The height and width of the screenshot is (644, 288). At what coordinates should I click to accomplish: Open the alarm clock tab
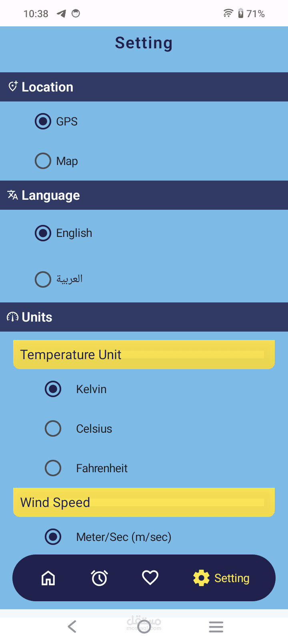pyautogui.click(x=99, y=578)
